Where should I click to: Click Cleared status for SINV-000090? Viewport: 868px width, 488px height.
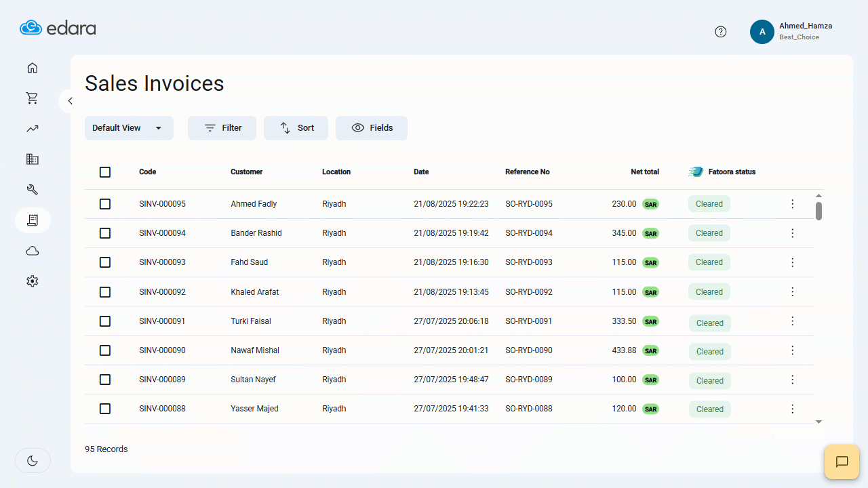(x=709, y=352)
